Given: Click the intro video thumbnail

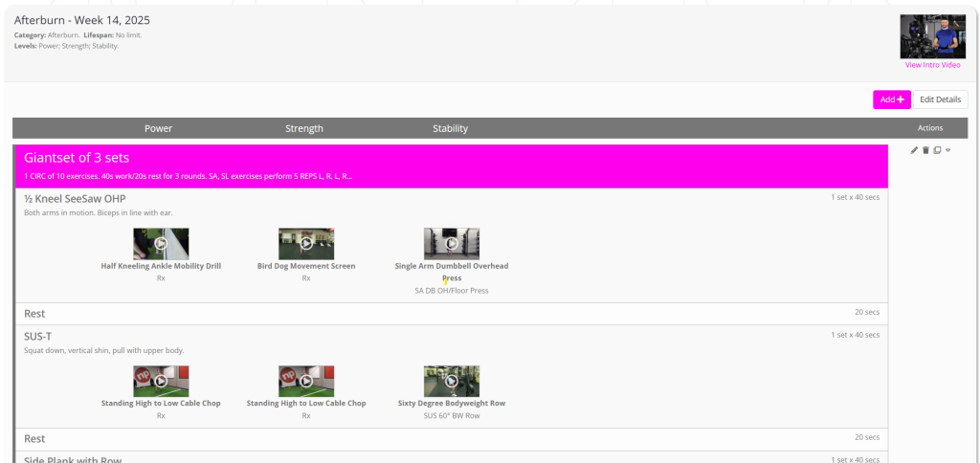Looking at the screenshot, I should coord(932,36).
